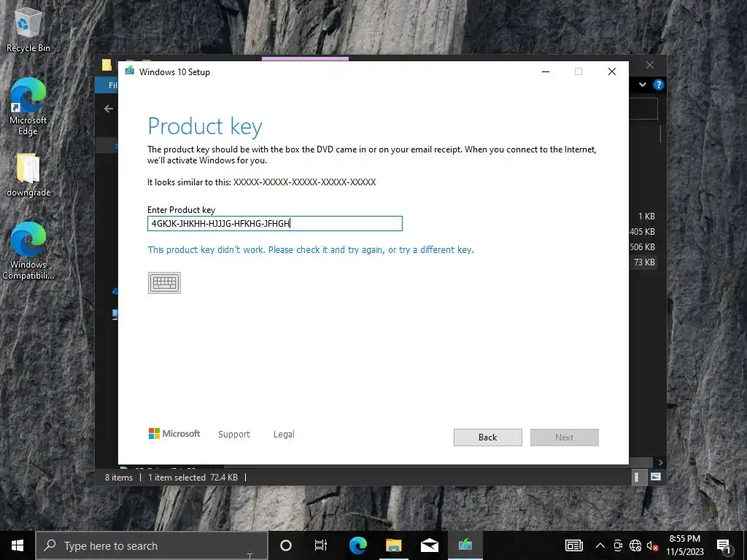Switch File Explorer to large icons view
Screen dimensions: 747x560
pos(656,477)
